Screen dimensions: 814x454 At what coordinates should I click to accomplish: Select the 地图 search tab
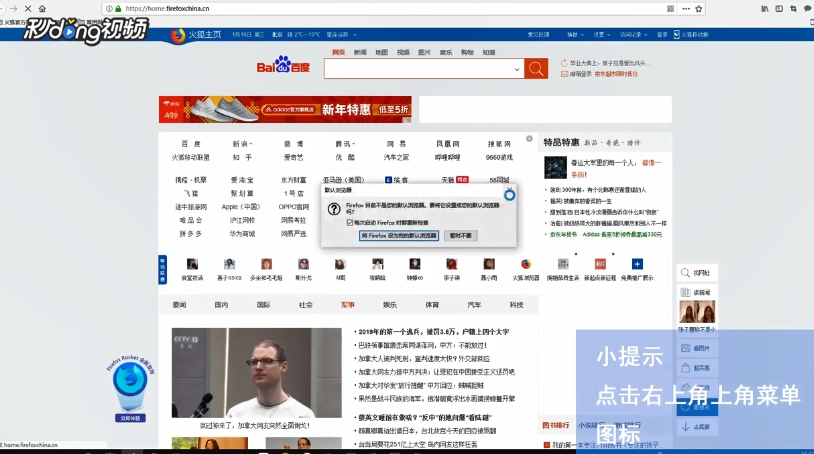coord(382,52)
